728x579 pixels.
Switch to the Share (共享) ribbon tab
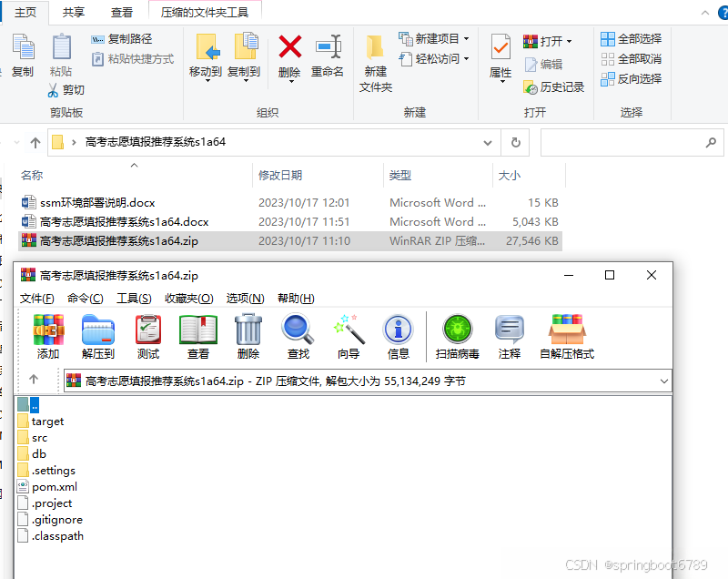pyautogui.click(x=74, y=13)
